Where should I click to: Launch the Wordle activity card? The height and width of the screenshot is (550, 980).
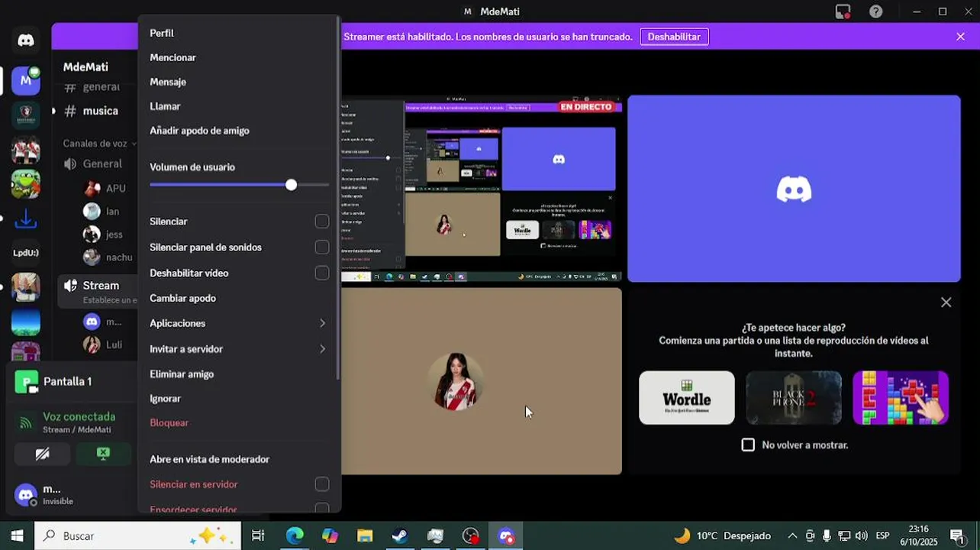tap(687, 398)
